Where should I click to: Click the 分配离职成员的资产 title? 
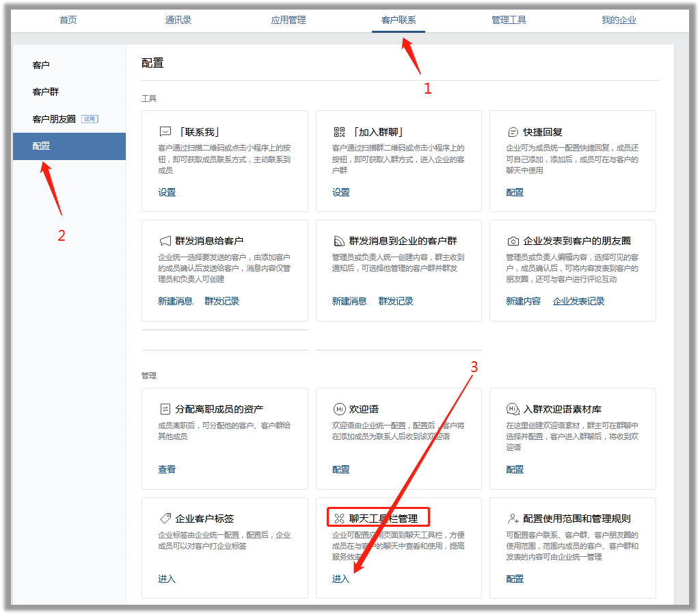pyautogui.click(x=219, y=409)
